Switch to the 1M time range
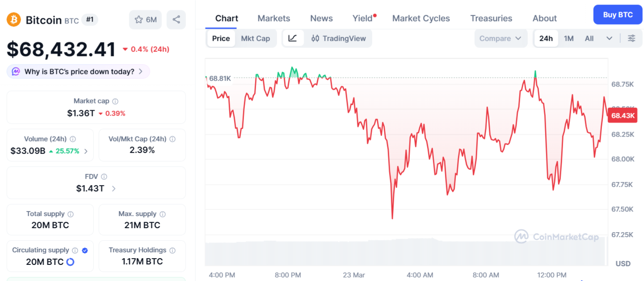This screenshot has width=644, height=281. coord(568,38)
